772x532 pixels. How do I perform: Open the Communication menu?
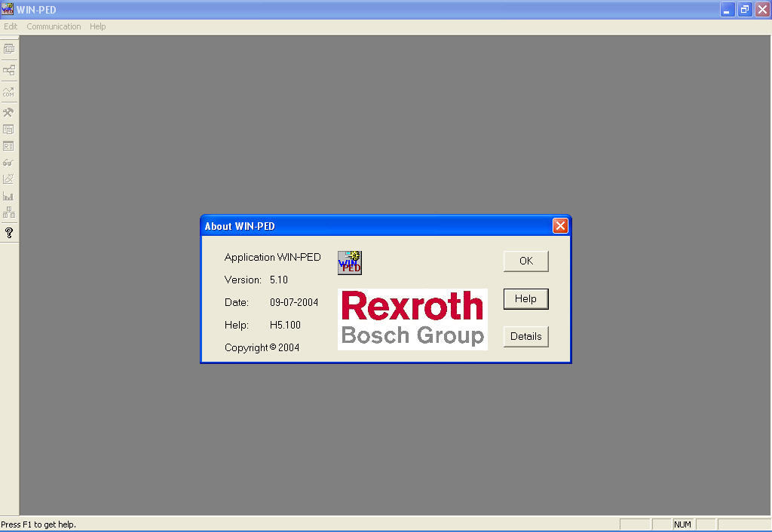(53, 26)
